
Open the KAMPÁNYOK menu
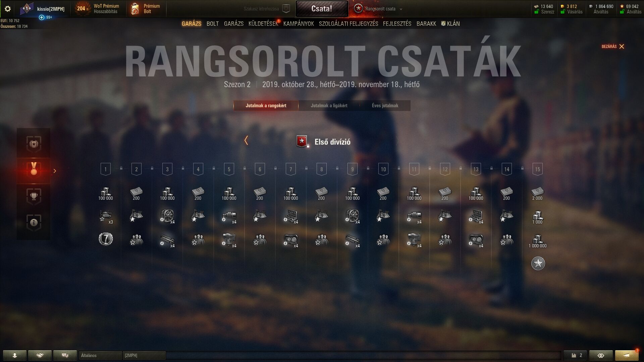point(299,24)
